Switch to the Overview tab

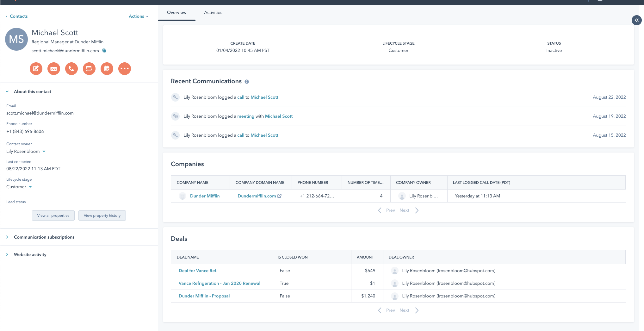click(176, 13)
